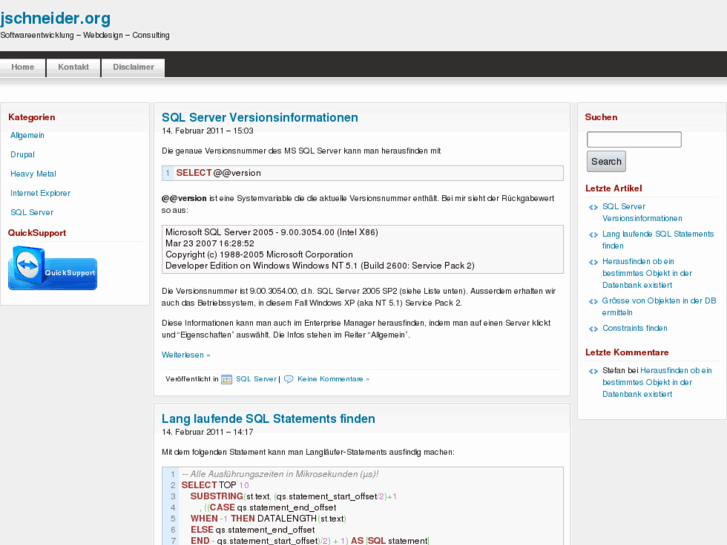Click code comment 'Alle Ausführungszeiten in Mikrosekunden'

pos(280,474)
